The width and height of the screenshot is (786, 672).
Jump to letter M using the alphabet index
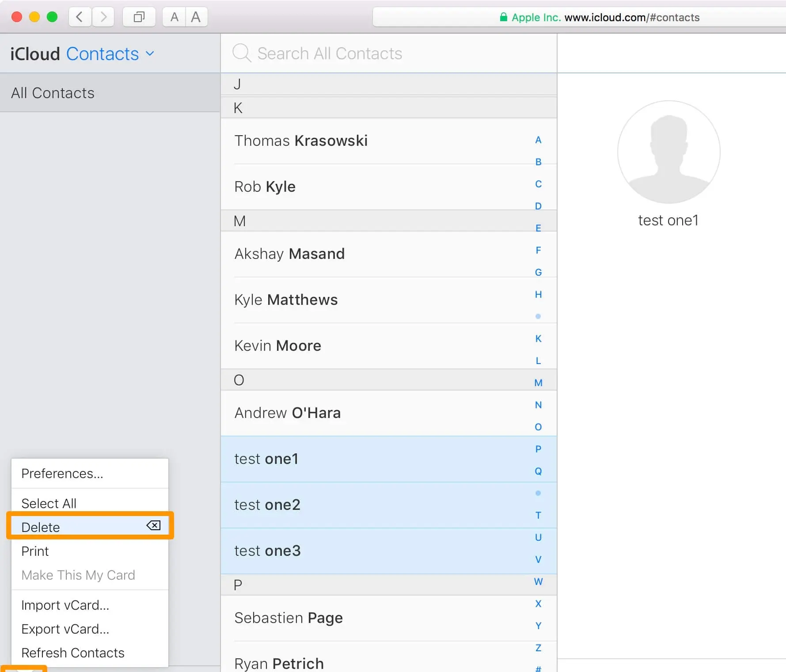click(x=538, y=382)
